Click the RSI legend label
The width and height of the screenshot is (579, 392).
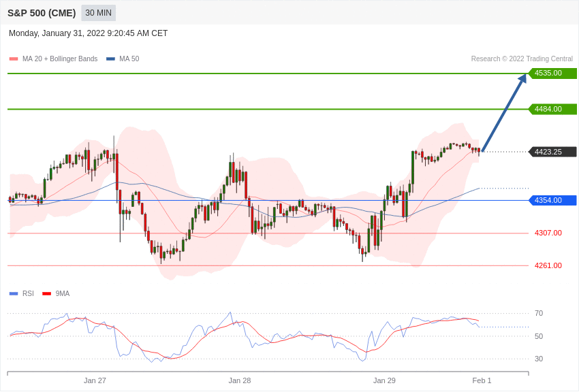point(28,293)
